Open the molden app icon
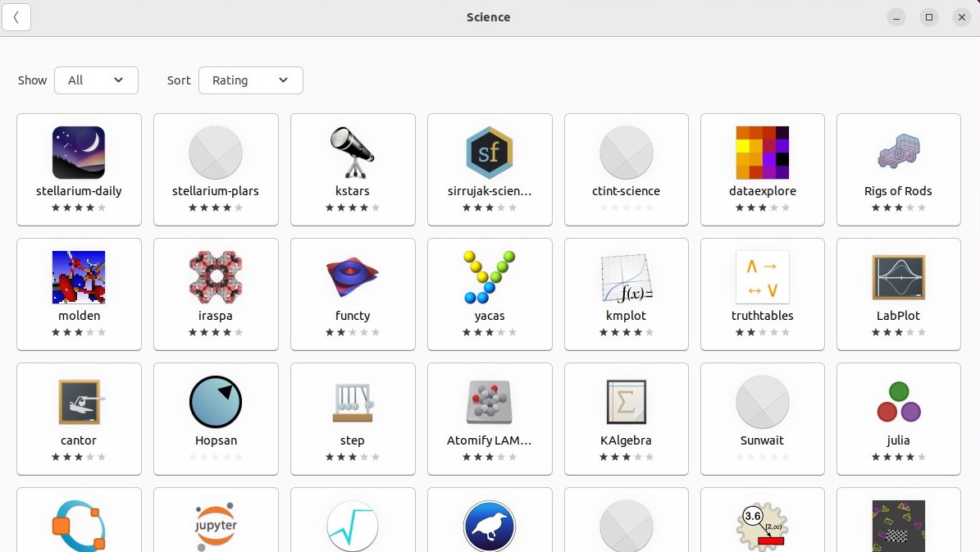This screenshot has height=552, width=980. click(79, 277)
